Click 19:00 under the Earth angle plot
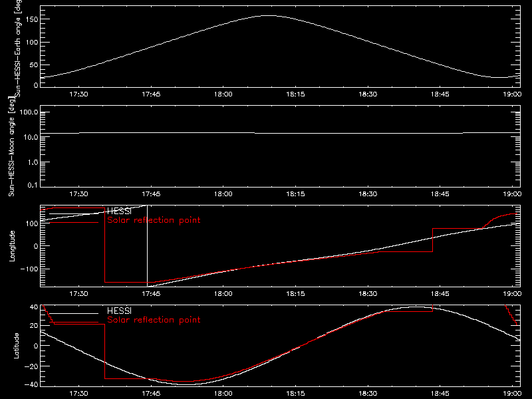The width and height of the screenshot is (532, 399). 512,94
